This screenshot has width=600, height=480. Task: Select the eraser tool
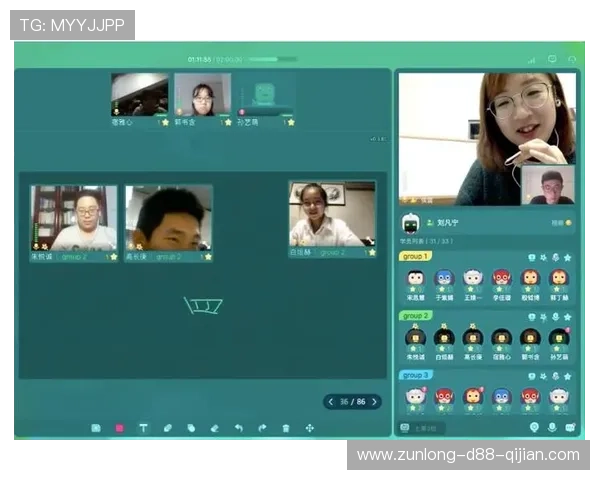(x=214, y=428)
